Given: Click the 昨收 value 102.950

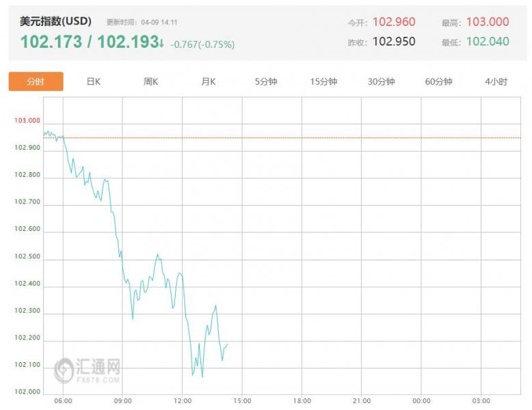Looking at the screenshot, I should [x=393, y=41].
